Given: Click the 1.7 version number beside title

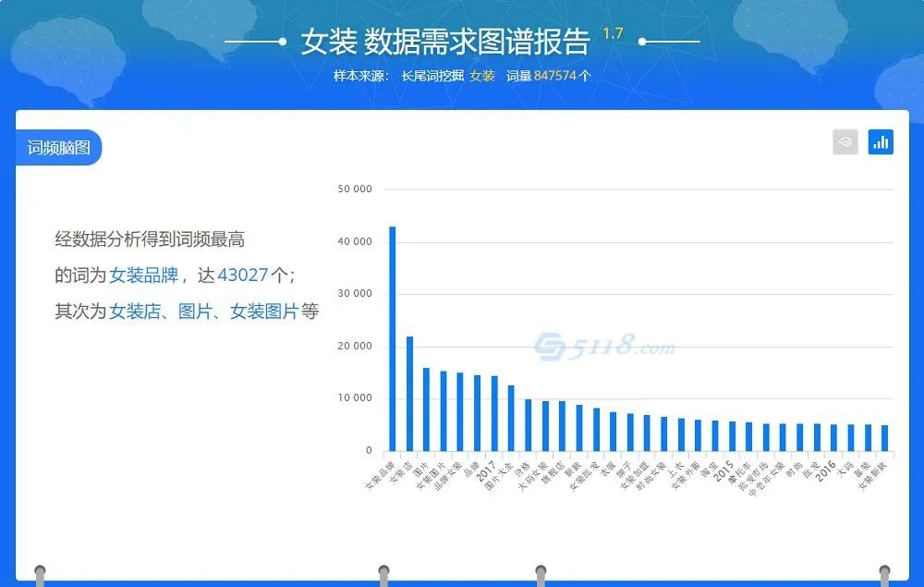Looking at the screenshot, I should pos(613,33).
